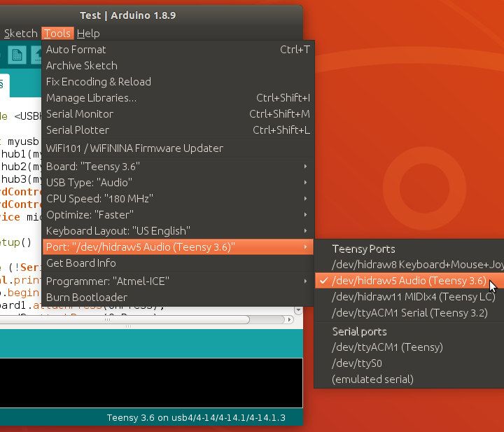504x432 pixels.
Task: Click the black console output area
Action: (x=151, y=382)
